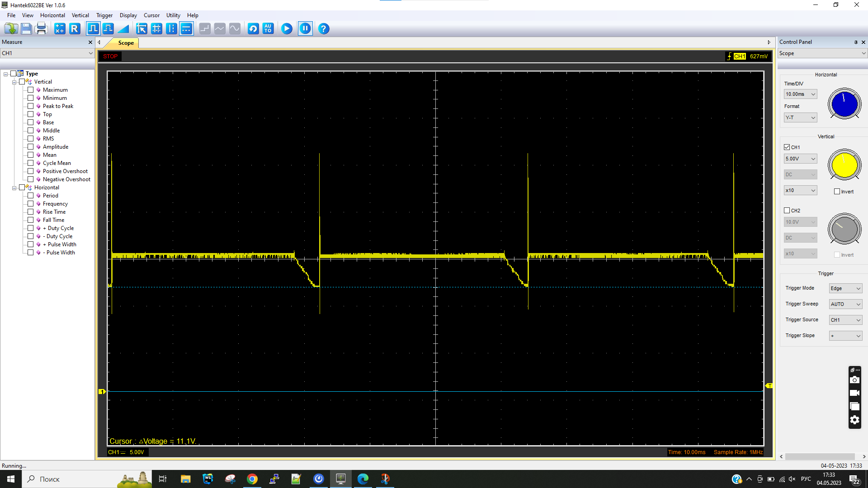Screen dimensions: 868x488
Task: Open the Trigger Sweep AUTO dropdown
Action: [845, 304]
